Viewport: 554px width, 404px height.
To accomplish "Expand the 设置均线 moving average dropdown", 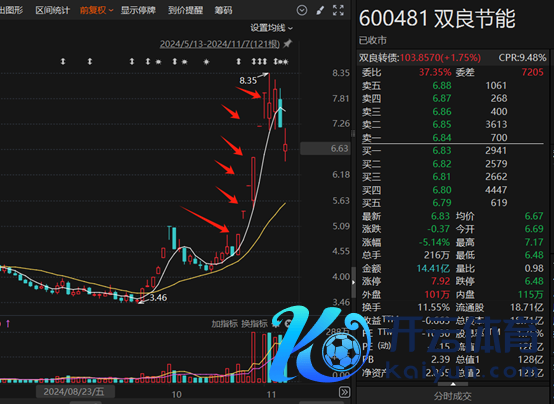I will point(271,28).
